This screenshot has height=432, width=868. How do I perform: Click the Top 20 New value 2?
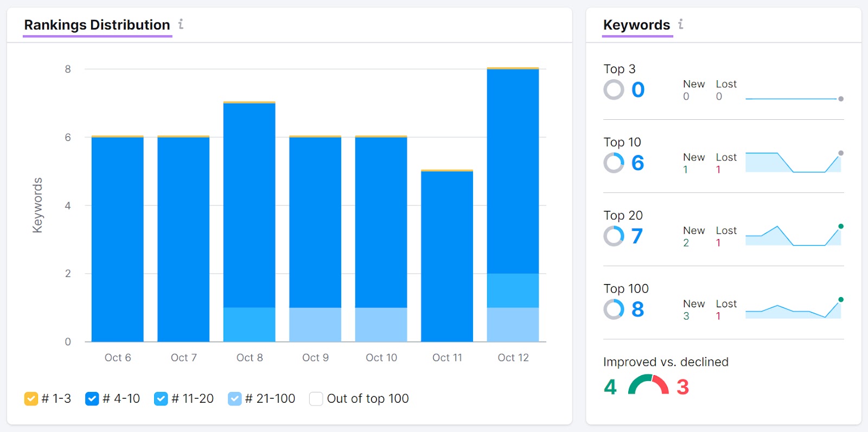point(686,243)
